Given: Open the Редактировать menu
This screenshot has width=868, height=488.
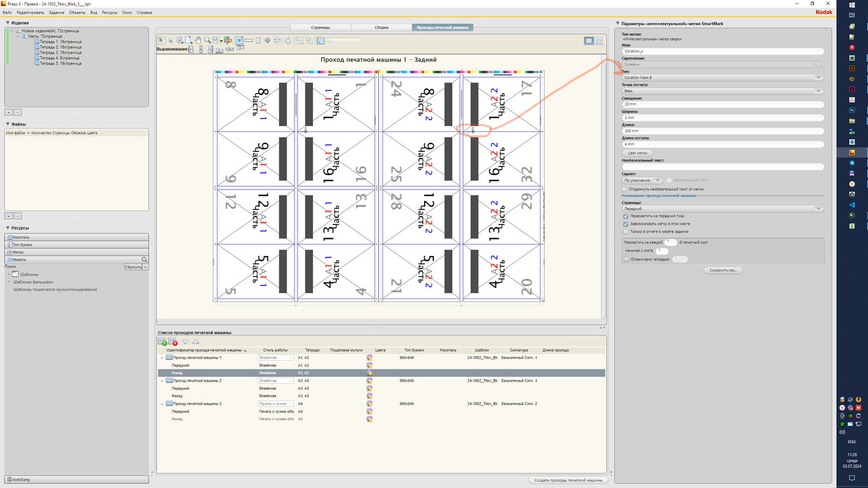Looking at the screenshot, I should [x=30, y=12].
